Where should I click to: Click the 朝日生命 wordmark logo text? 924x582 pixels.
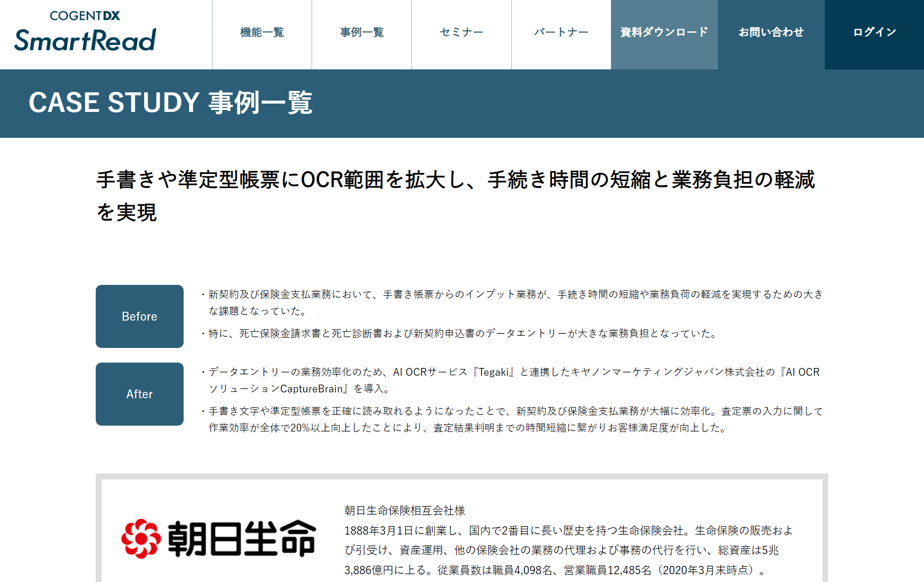point(242,539)
